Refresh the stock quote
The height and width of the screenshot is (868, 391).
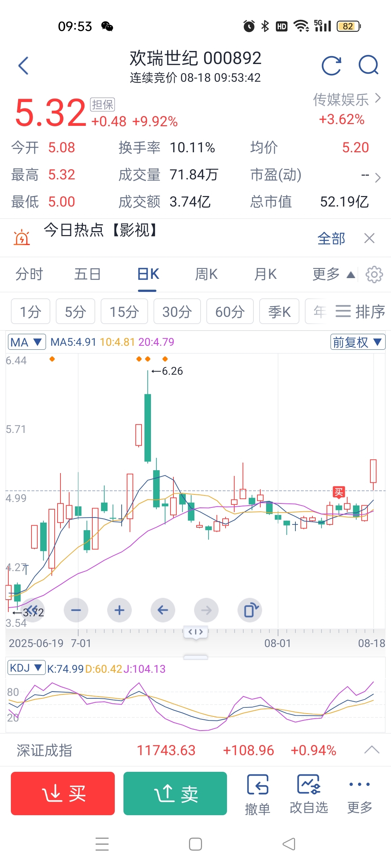click(331, 66)
